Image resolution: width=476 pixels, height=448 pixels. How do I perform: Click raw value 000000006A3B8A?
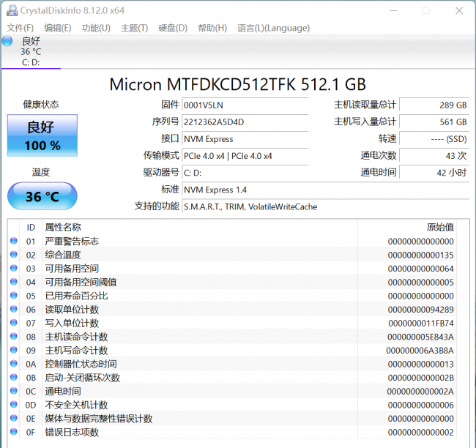pos(420,351)
